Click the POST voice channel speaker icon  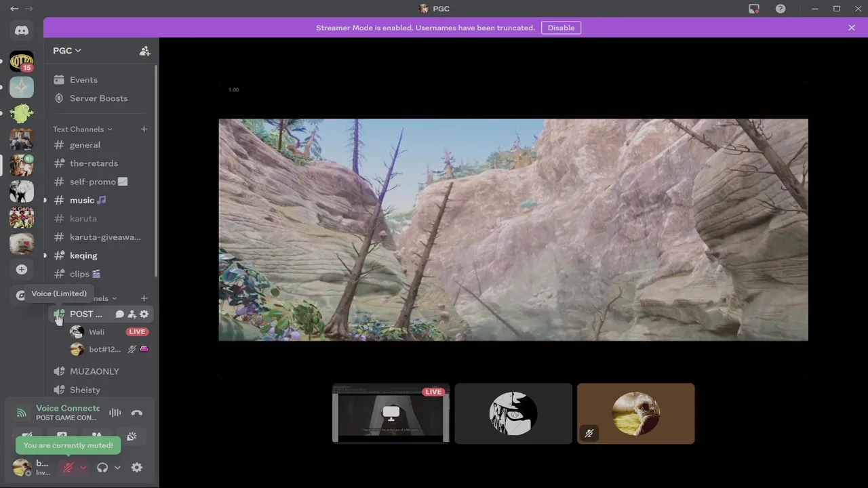59,314
